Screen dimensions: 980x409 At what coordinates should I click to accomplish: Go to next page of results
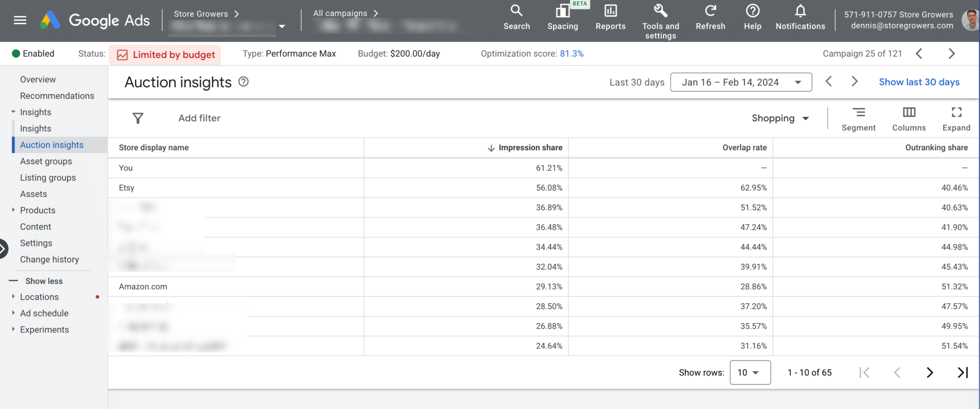point(930,373)
